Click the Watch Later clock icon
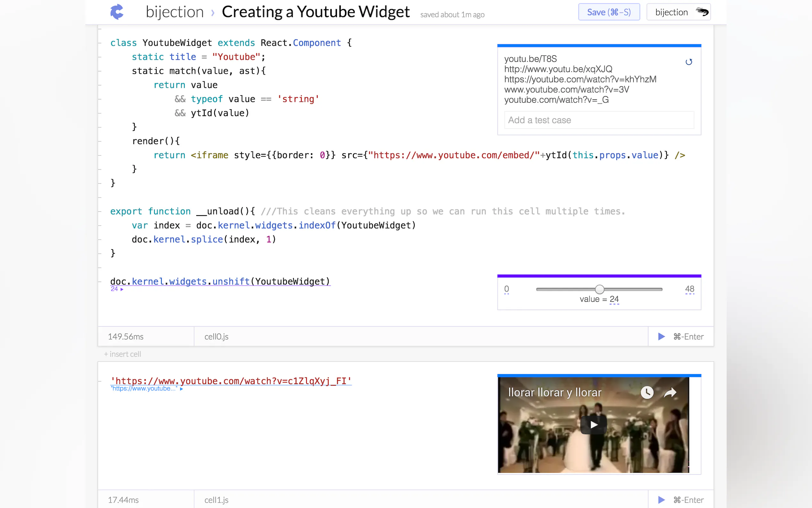The image size is (812, 508). click(647, 392)
